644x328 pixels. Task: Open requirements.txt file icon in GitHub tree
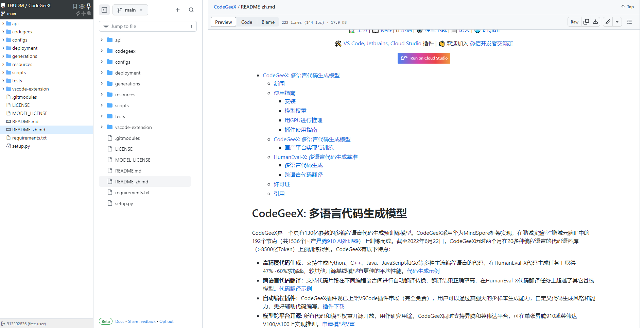coord(110,192)
